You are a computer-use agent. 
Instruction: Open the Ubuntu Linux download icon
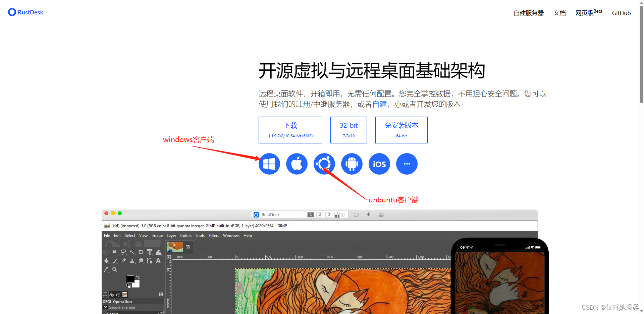[324, 164]
